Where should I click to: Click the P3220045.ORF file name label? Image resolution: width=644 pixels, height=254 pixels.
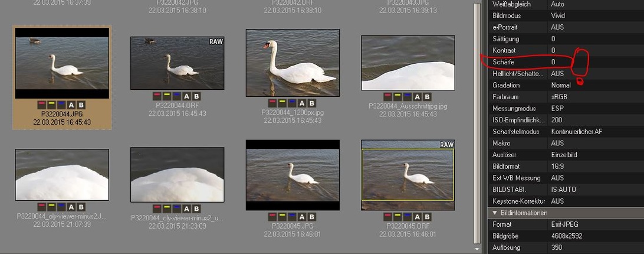tap(408, 226)
